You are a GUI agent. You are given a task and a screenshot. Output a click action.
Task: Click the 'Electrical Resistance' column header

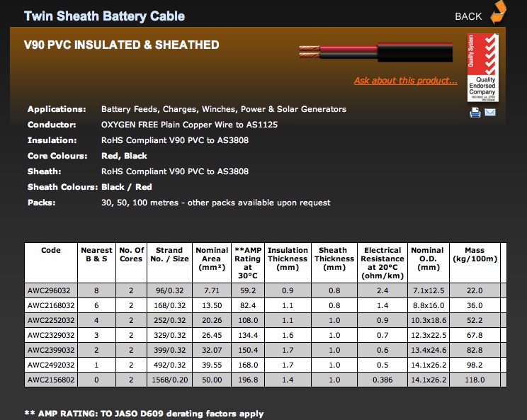(x=382, y=263)
